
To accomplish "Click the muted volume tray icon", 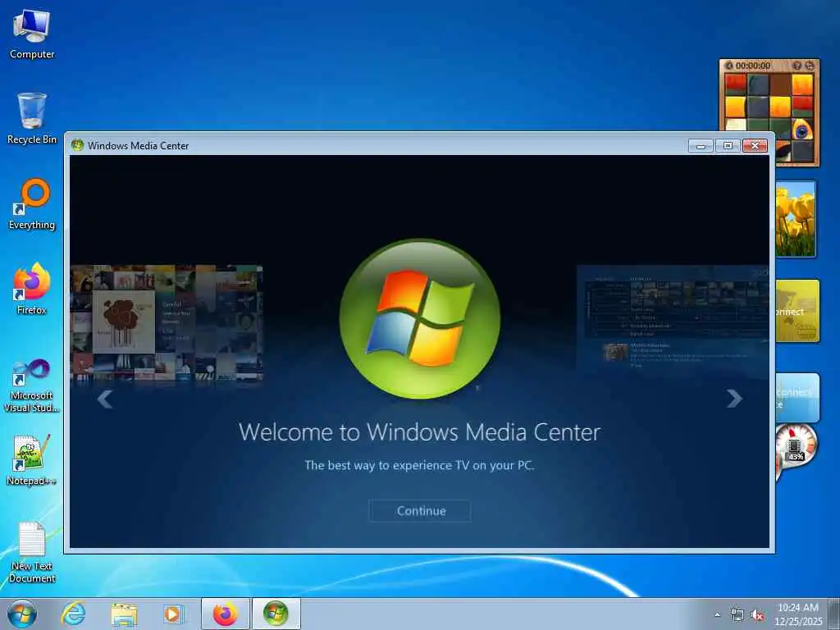I will (757, 615).
